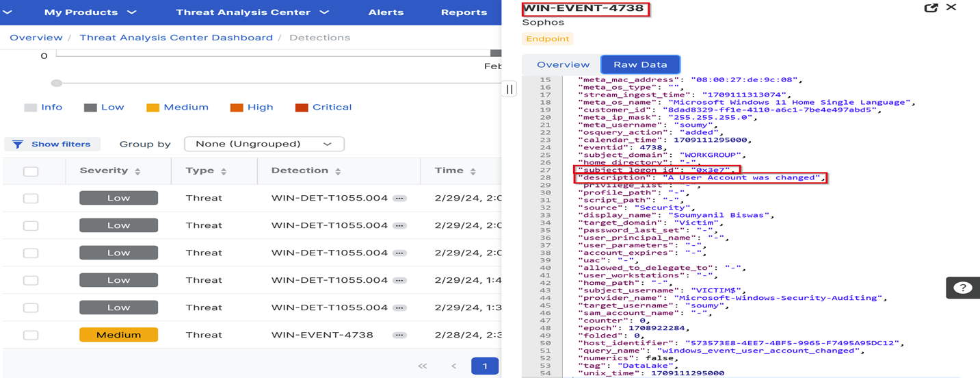Click the help question mark button
Viewport: 980px width, 378px height.
point(962,288)
